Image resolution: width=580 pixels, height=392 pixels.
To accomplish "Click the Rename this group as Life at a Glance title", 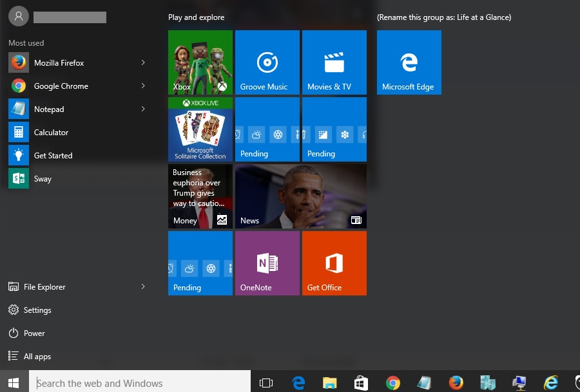I will tap(444, 17).
